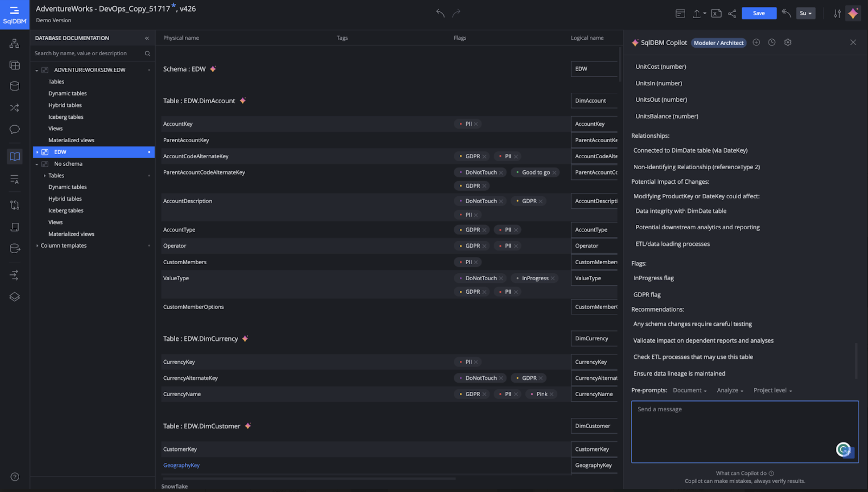Click the Save button
The height and width of the screenshot is (492, 868).
[x=759, y=13]
